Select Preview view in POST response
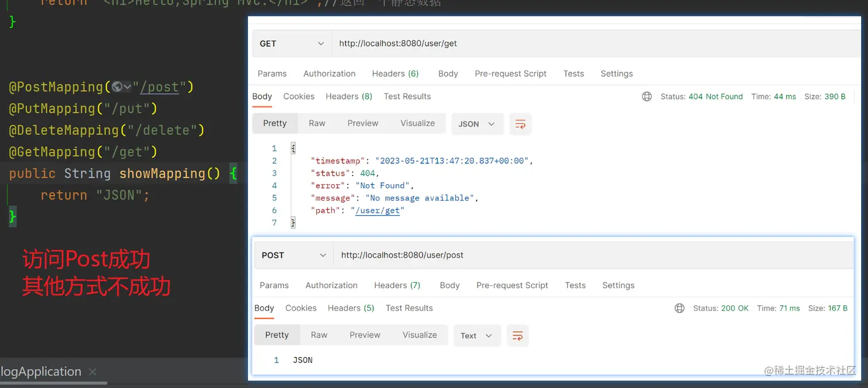 click(365, 335)
